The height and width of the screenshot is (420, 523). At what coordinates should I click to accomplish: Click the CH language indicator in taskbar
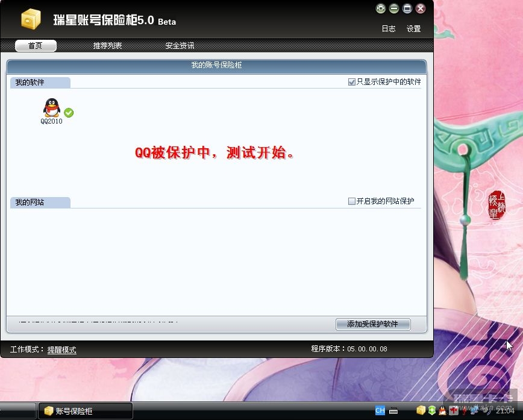point(380,410)
